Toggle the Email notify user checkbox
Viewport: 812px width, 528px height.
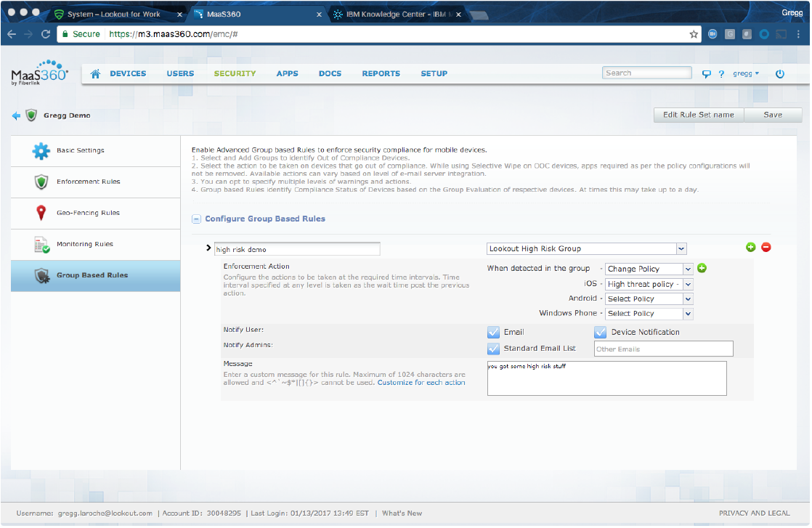(493, 333)
